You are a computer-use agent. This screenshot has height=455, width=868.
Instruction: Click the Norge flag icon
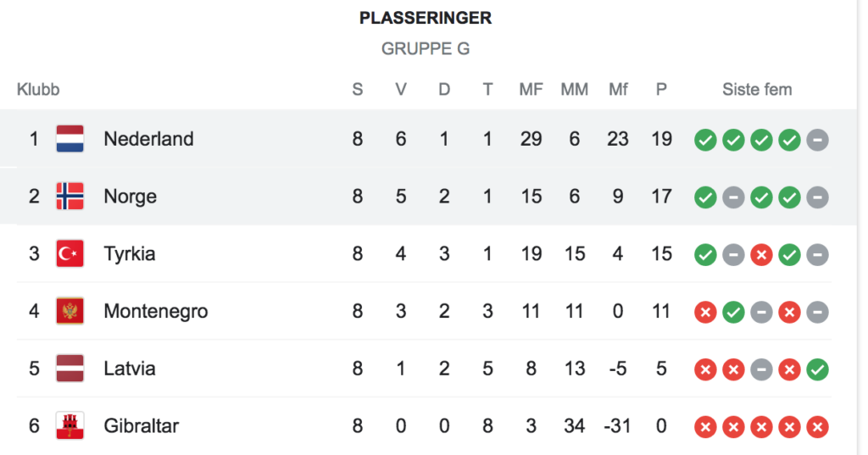[x=70, y=197]
